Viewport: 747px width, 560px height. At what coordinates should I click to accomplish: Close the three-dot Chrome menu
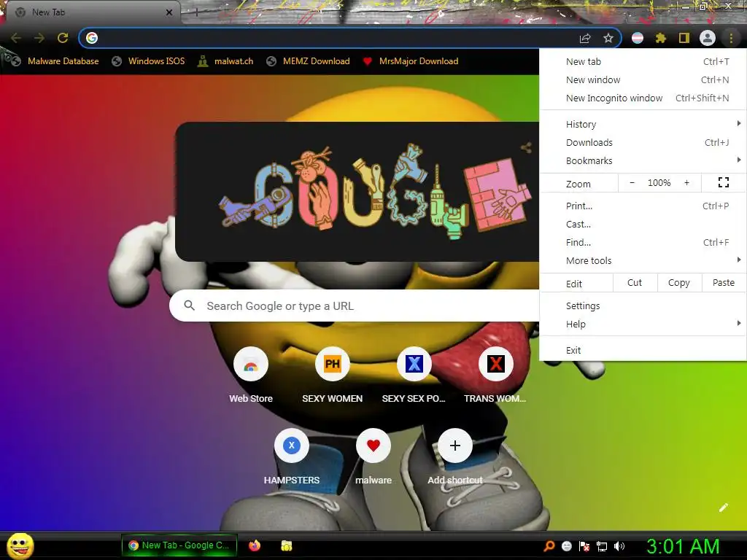point(731,38)
